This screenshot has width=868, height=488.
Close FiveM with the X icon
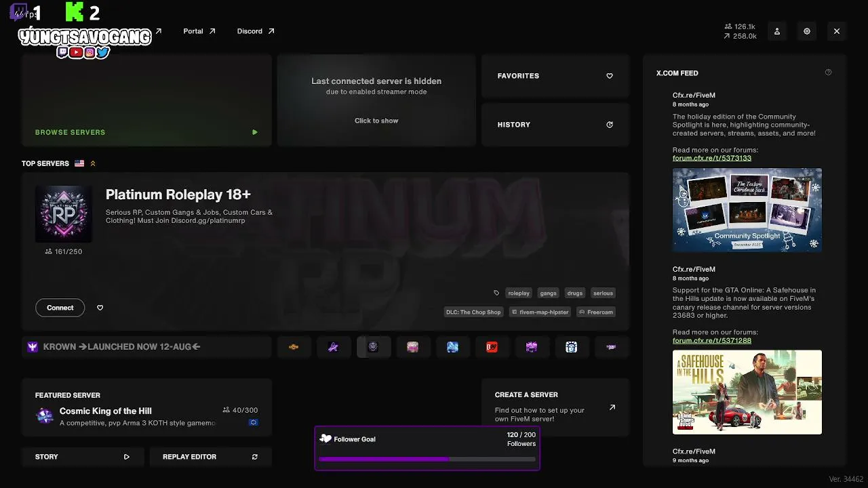[837, 31]
